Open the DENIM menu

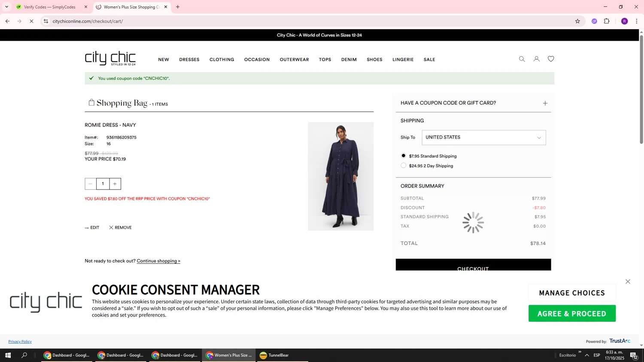(349, 60)
